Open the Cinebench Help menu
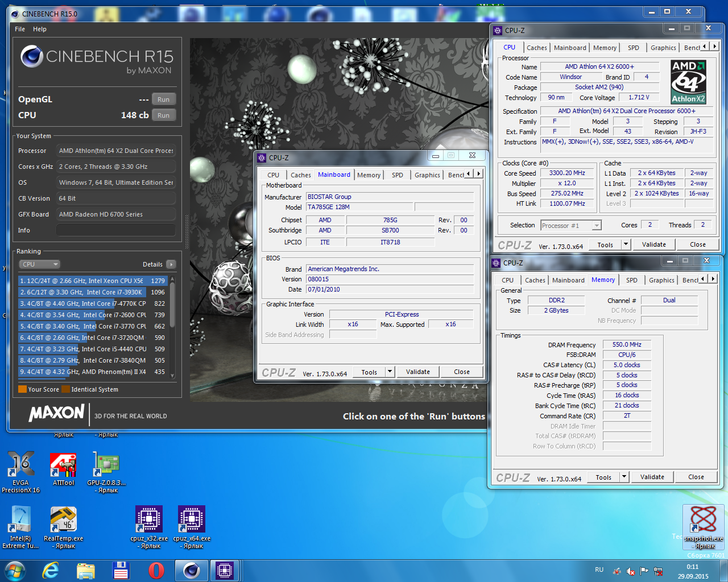The width and height of the screenshot is (728, 582). click(40, 29)
